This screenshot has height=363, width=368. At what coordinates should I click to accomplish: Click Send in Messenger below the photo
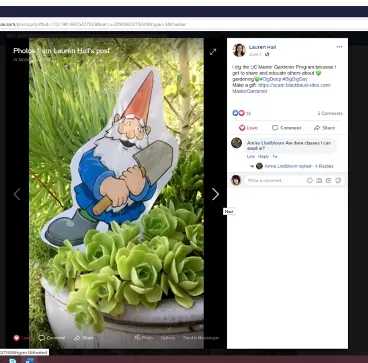coord(201,338)
